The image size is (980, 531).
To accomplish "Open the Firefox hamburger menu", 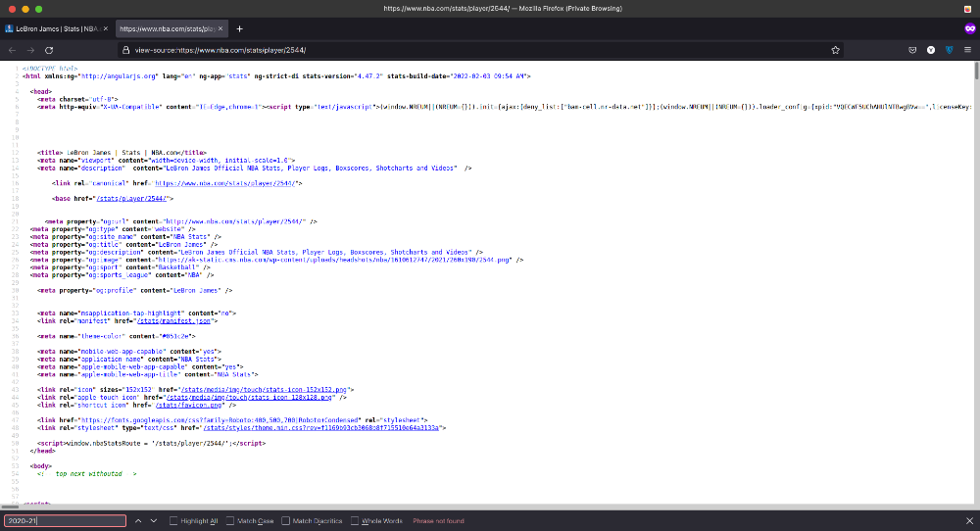I will [967, 50].
